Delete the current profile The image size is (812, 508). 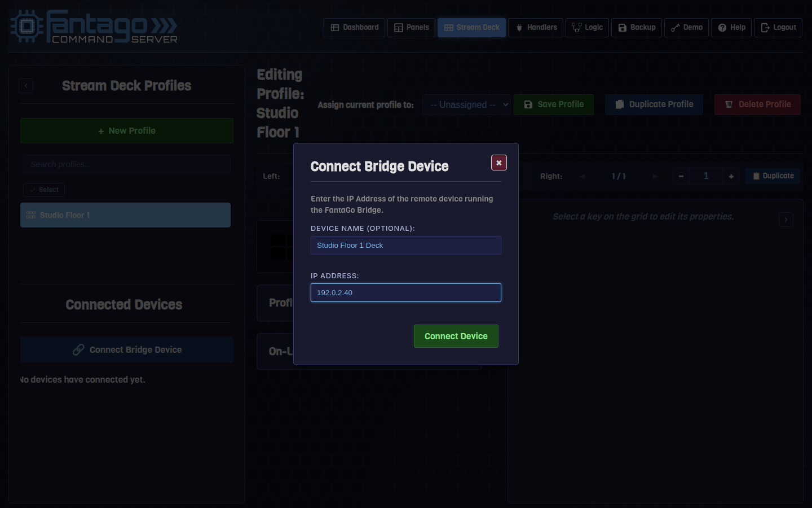[x=757, y=104]
